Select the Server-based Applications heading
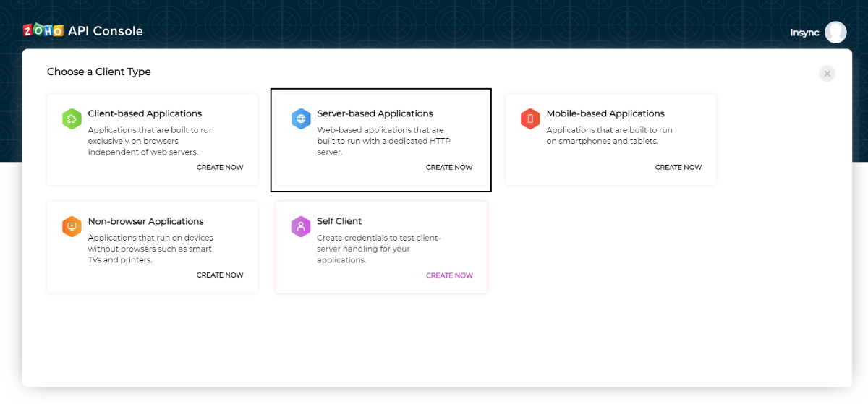This screenshot has width=868, height=404. (x=375, y=113)
